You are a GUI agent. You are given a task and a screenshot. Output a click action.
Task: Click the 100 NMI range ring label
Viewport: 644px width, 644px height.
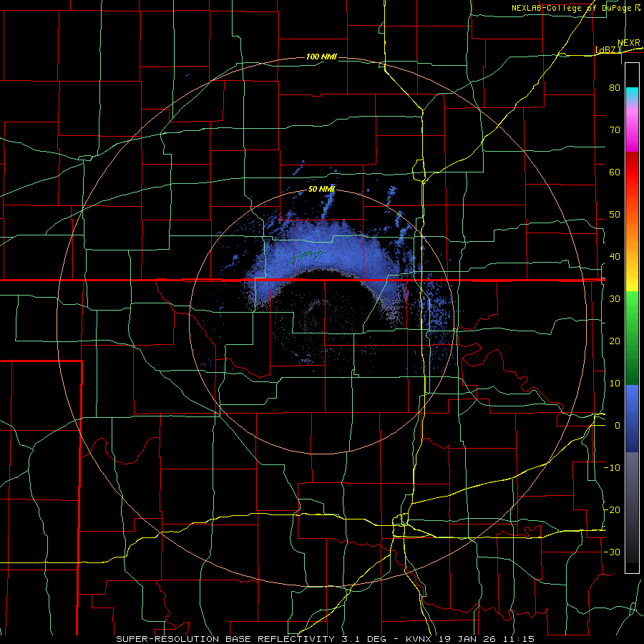pos(321,57)
